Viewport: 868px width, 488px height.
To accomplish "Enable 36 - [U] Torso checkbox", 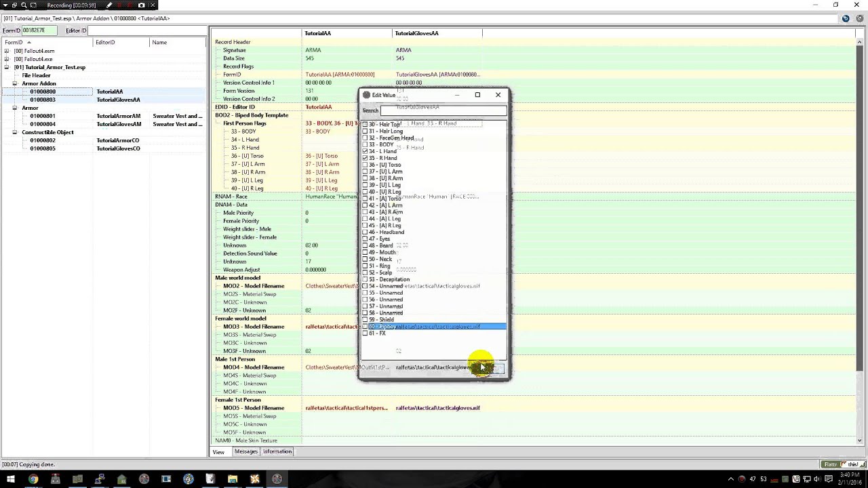I will (x=365, y=165).
